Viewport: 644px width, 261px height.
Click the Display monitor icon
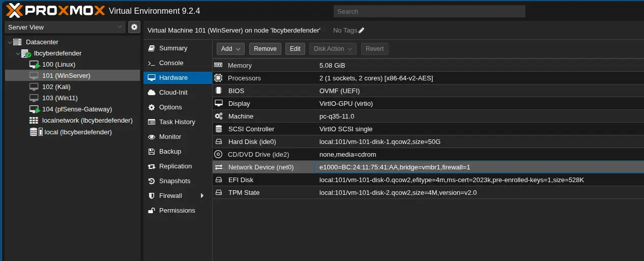tap(219, 103)
